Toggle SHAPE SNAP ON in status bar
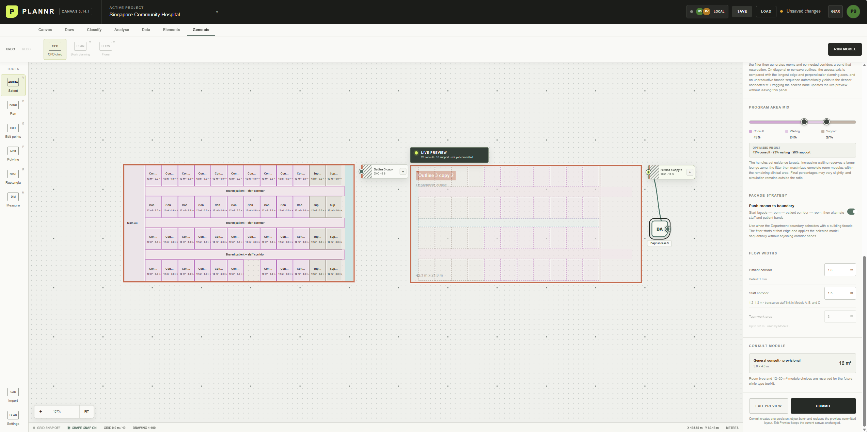 tap(82, 428)
